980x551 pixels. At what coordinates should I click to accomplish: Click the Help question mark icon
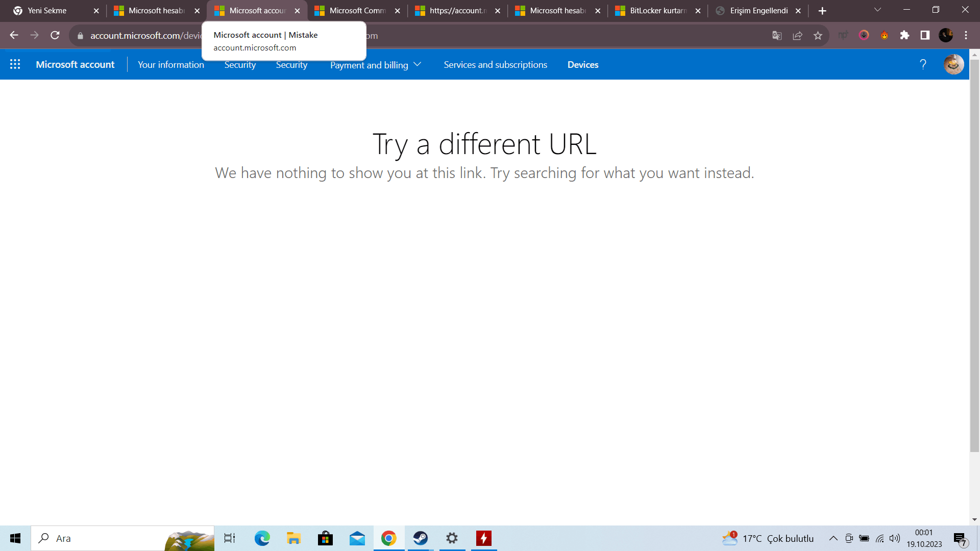(x=923, y=64)
